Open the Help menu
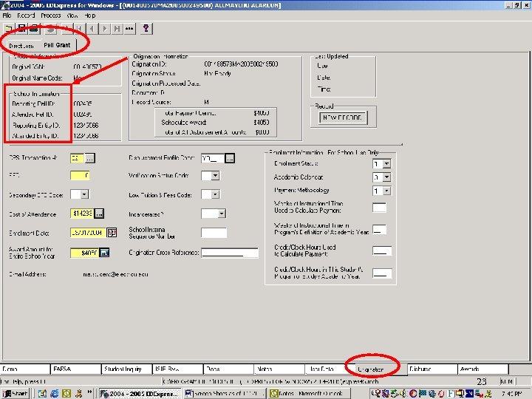This screenshot has width=532, height=399. [x=90, y=16]
